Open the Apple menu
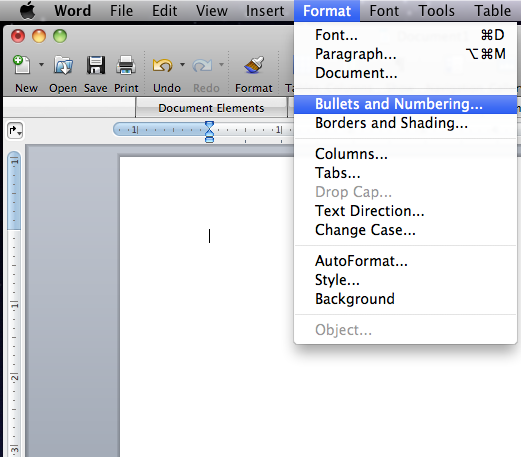Image resolution: width=521 pixels, height=457 pixels. (28, 11)
